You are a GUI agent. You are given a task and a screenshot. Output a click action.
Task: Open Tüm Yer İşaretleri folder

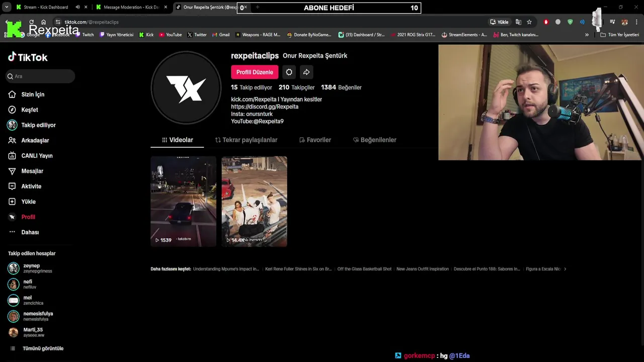619,35
